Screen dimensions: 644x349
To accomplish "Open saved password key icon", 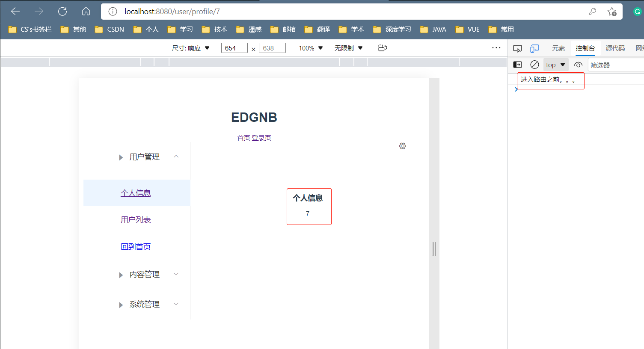I will (x=593, y=12).
